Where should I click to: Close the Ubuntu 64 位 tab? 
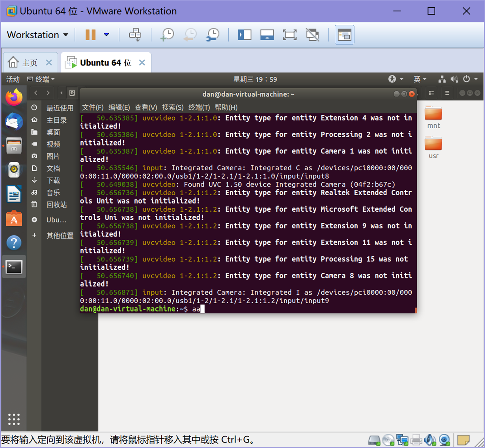pyautogui.click(x=142, y=63)
